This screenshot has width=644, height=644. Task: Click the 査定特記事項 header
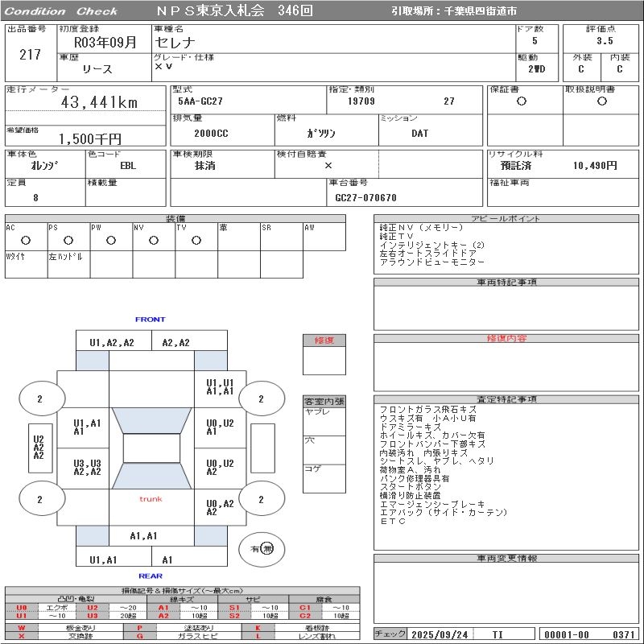(506, 399)
